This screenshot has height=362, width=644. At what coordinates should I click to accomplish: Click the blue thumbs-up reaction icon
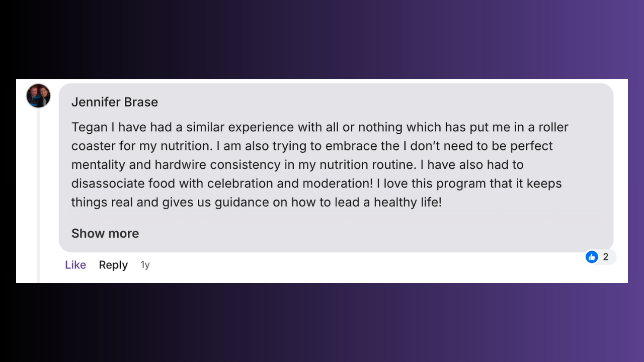[592, 257]
